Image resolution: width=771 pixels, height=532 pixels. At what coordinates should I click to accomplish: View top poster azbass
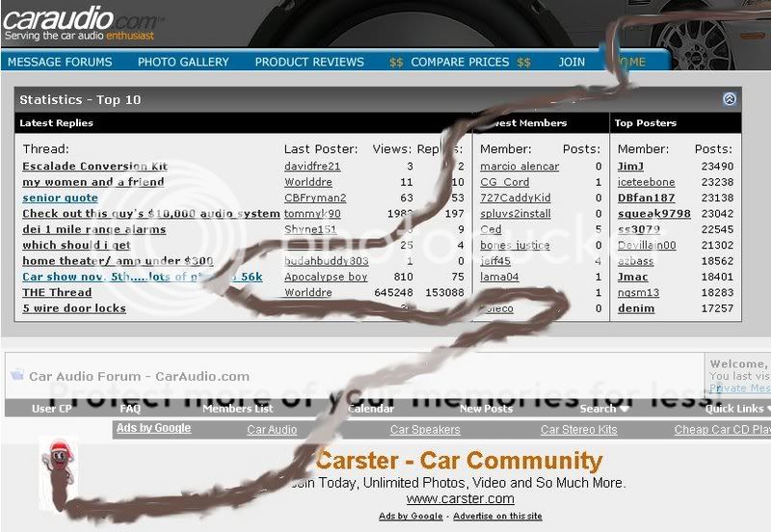point(635,260)
